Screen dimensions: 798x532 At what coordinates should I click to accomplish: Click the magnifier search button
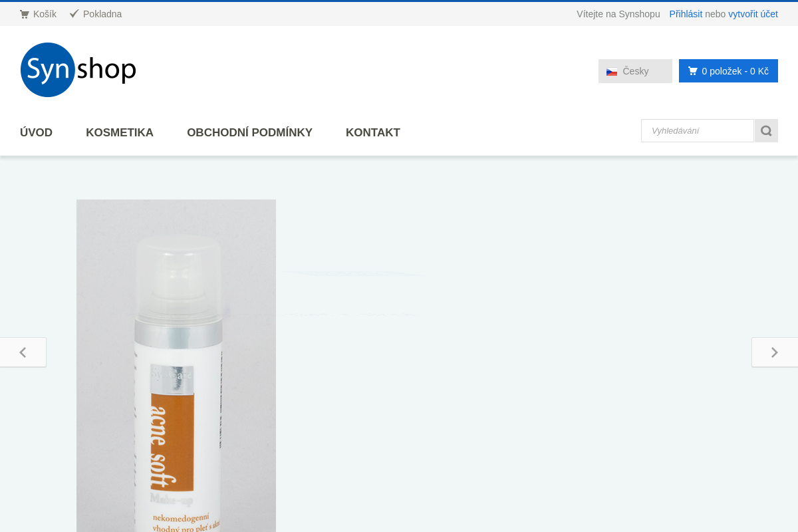pyautogui.click(x=766, y=131)
